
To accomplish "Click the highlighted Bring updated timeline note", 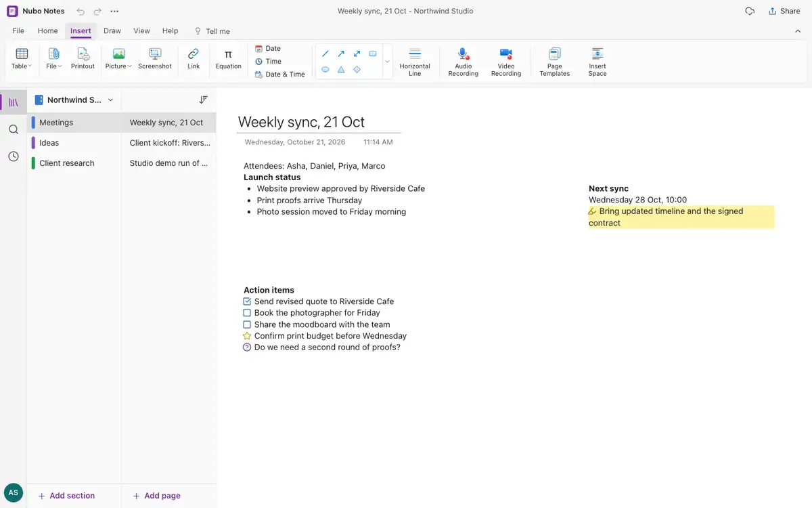I will point(681,217).
